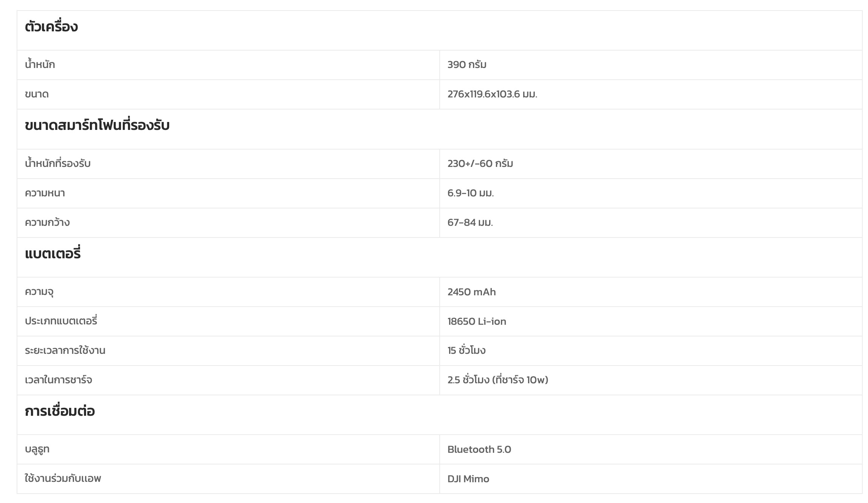The height and width of the screenshot is (503, 868).
Task: Click the ความหนา row label
Action: 45,193
